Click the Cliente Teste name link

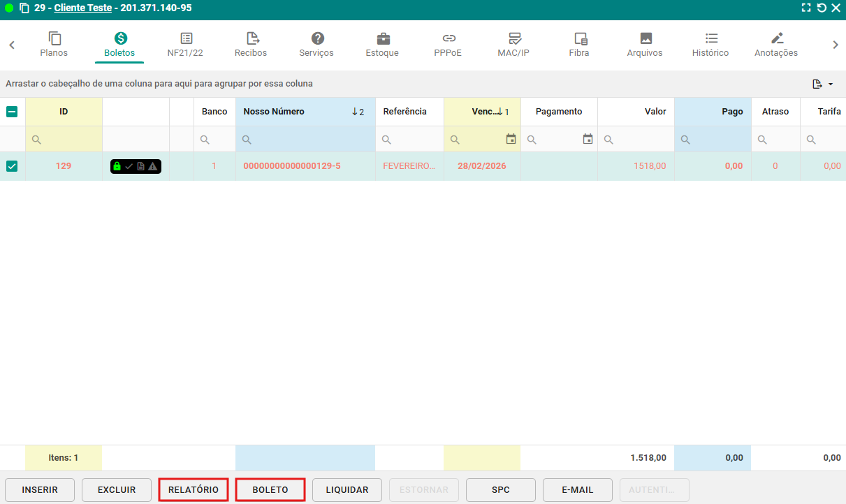(82, 8)
